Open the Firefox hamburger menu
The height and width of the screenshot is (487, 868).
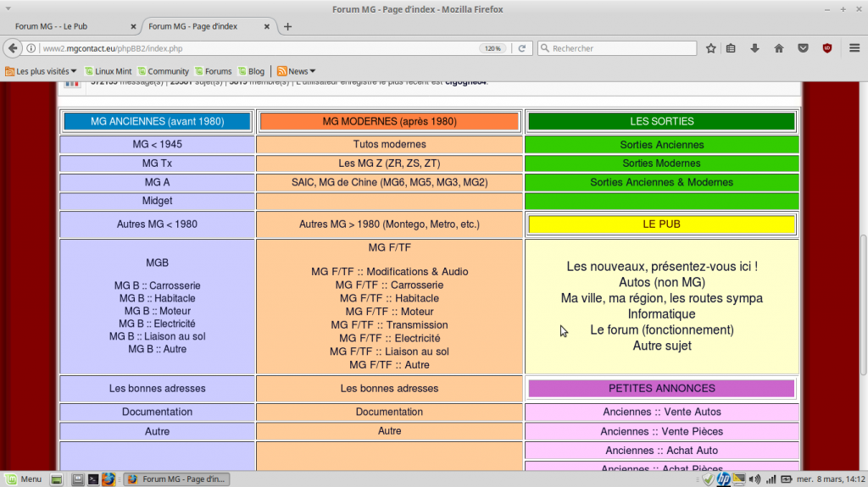pos(854,48)
